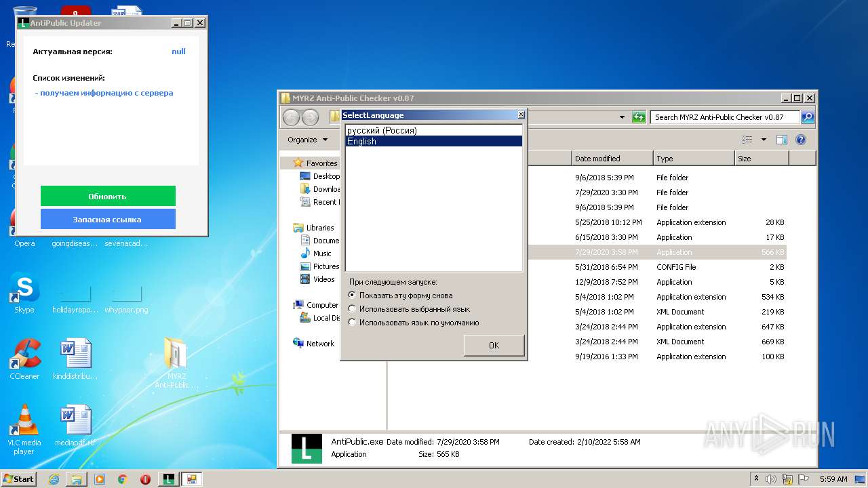Click the green Refresh icon in address bar
Image resolution: width=868 pixels, height=488 pixels.
click(639, 117)
